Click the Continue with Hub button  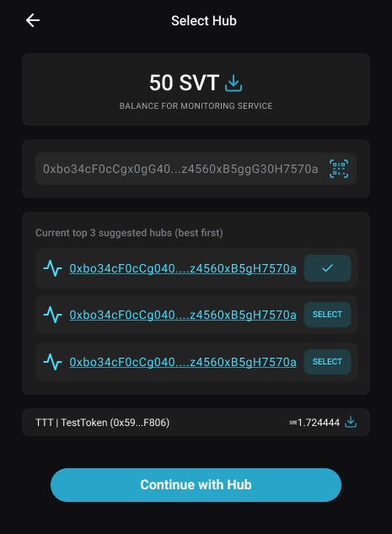click(196, 484)
